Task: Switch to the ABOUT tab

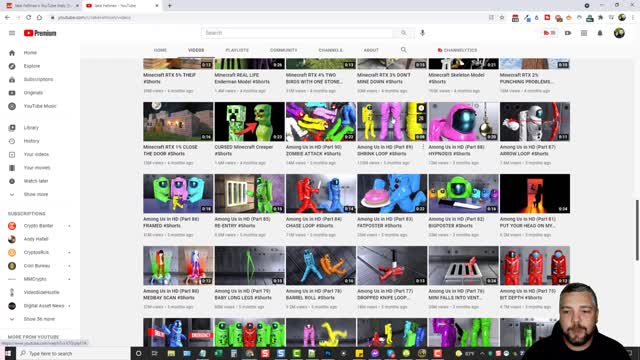Action: (371, 50)
